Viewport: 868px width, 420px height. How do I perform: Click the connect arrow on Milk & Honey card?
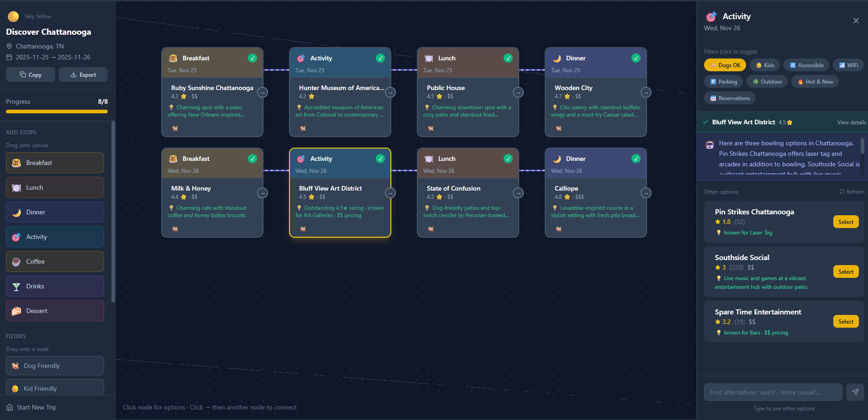[263, 193]
